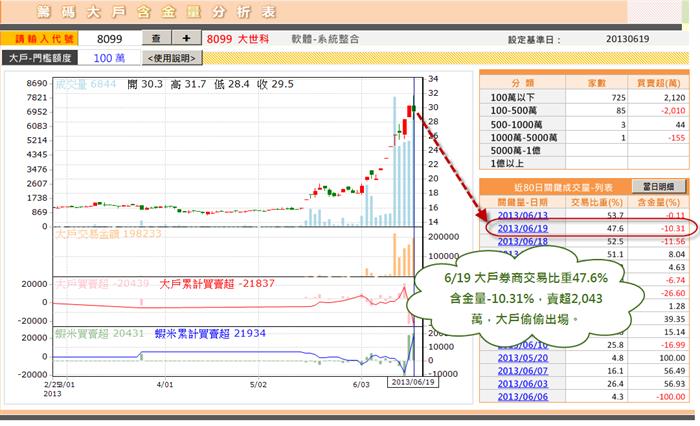Select the 500-1000萬 category row label
The width and height of the screenshot is (700, 426).
(x=515, y=124)
